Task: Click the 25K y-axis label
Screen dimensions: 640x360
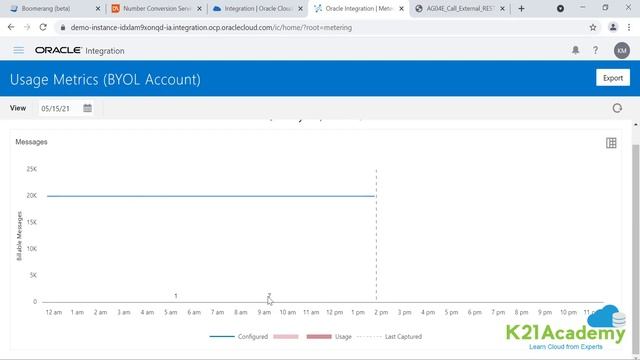Action: point(31,169)
